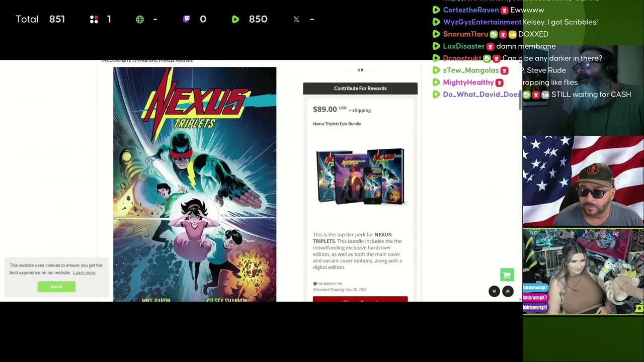Image resolution: width=644 pixels, height=362 pixels.
Task: Click the 'Can it be any darker in there?' message
Action: (x=552, y=58)
